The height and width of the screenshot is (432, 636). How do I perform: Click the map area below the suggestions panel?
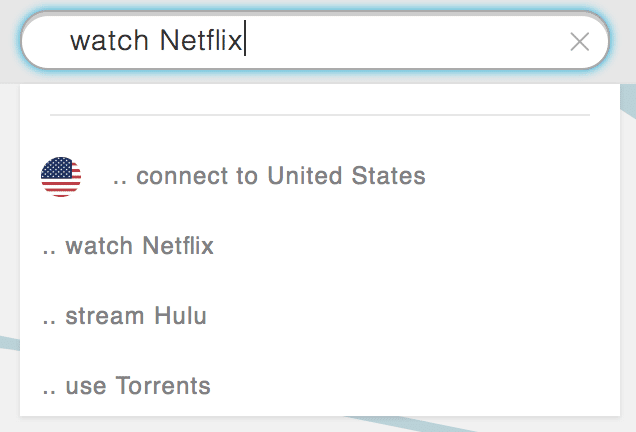pos(318,424)
